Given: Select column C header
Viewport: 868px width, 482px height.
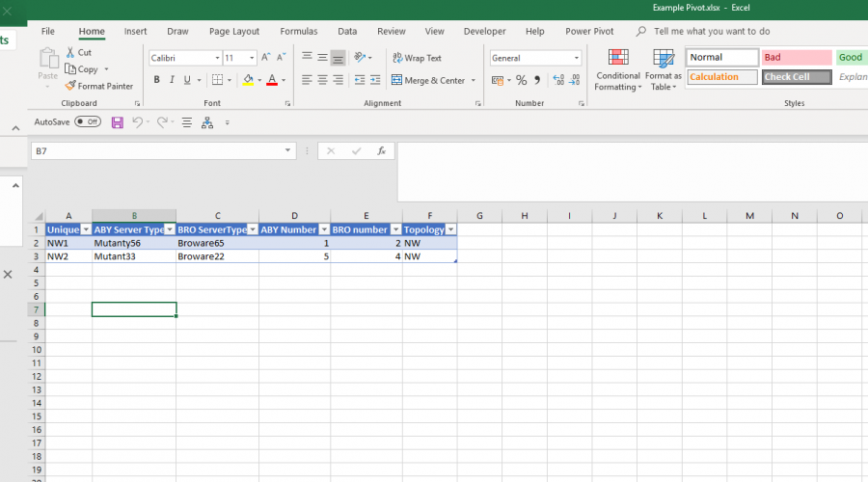Looking at the screenshot, I should click(x=218, y=216).
